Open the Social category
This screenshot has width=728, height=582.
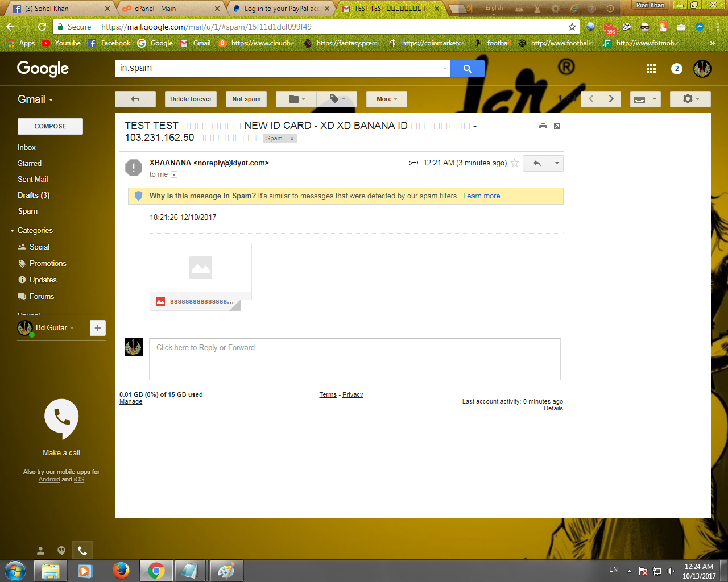pos(39,247)
